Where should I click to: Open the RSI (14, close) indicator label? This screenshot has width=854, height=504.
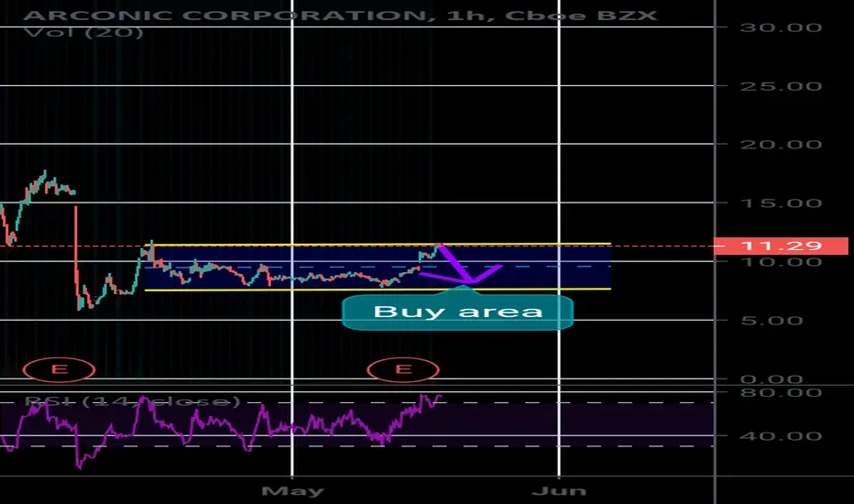coord(132,401)
